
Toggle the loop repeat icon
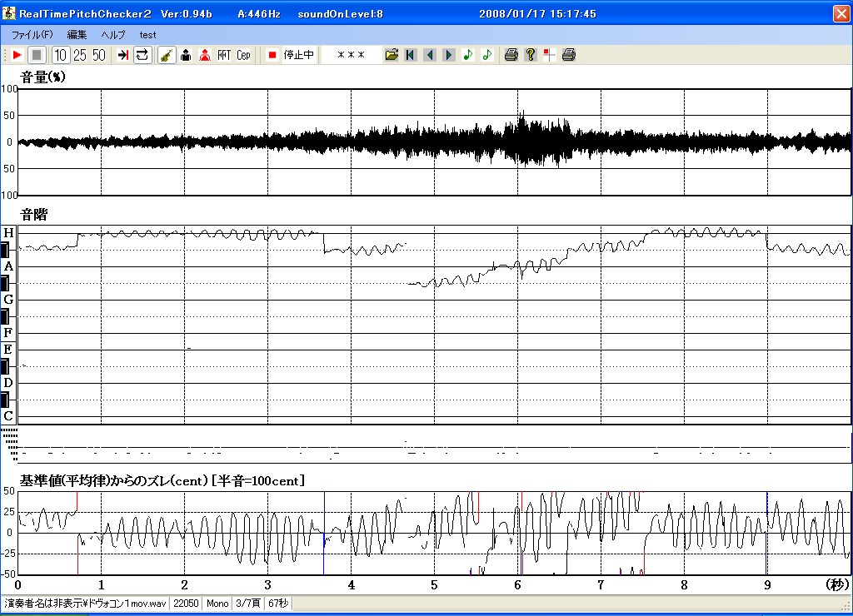tap(142, 55)
